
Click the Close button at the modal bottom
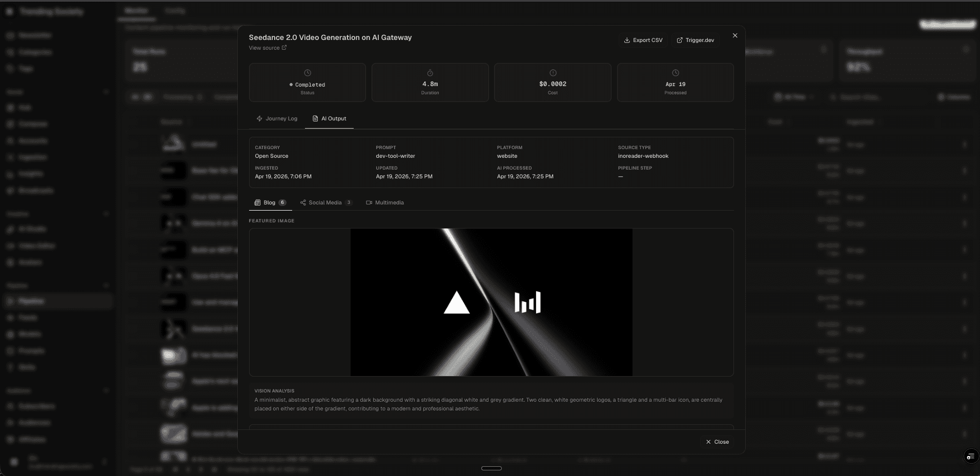[717, 442]
